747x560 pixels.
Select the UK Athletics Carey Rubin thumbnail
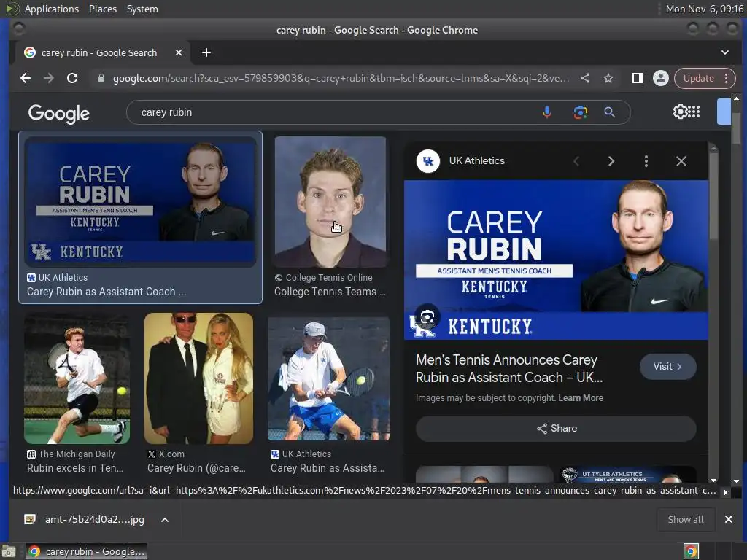pos(140,202)
